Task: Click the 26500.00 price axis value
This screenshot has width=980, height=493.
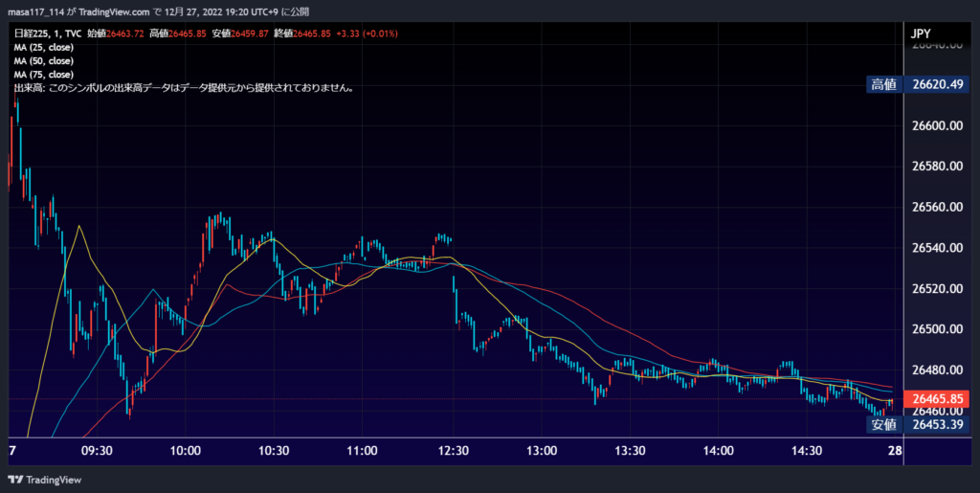Action: (x=938, y=329)
